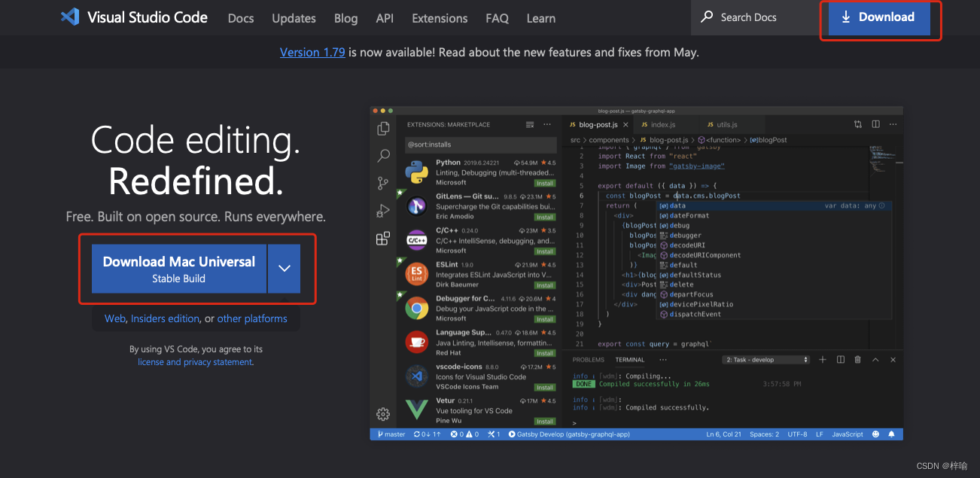980x478 pixels.
Task: Select API in the navigation bar
Action: tap(385, 18)
